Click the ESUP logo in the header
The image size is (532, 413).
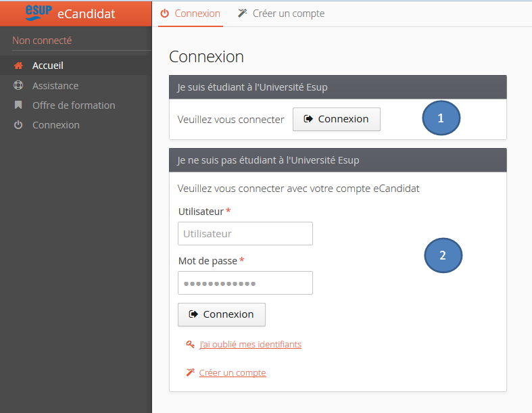[x=38, y=13]
